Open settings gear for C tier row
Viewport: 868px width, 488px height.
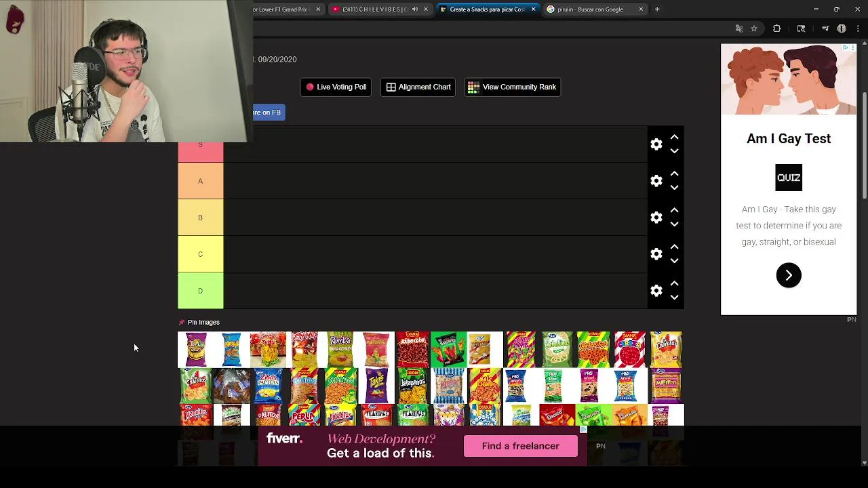(656, 254)
